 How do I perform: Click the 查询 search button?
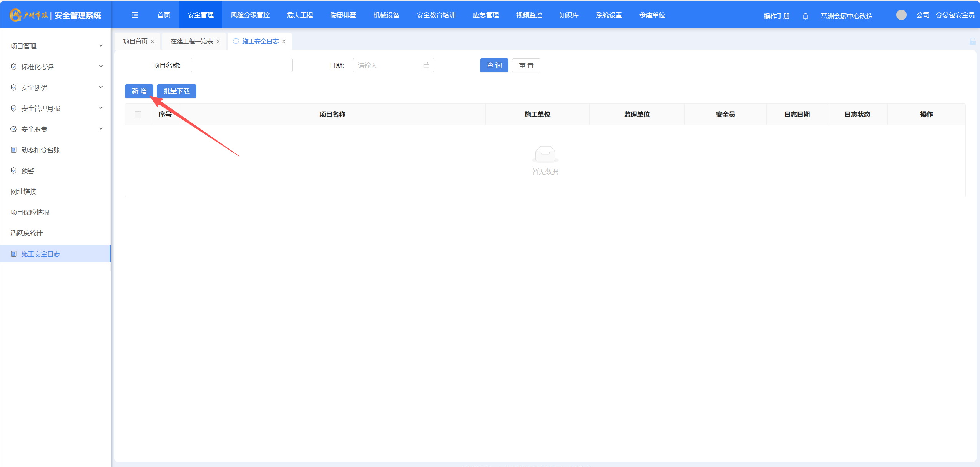click(494, 65)
